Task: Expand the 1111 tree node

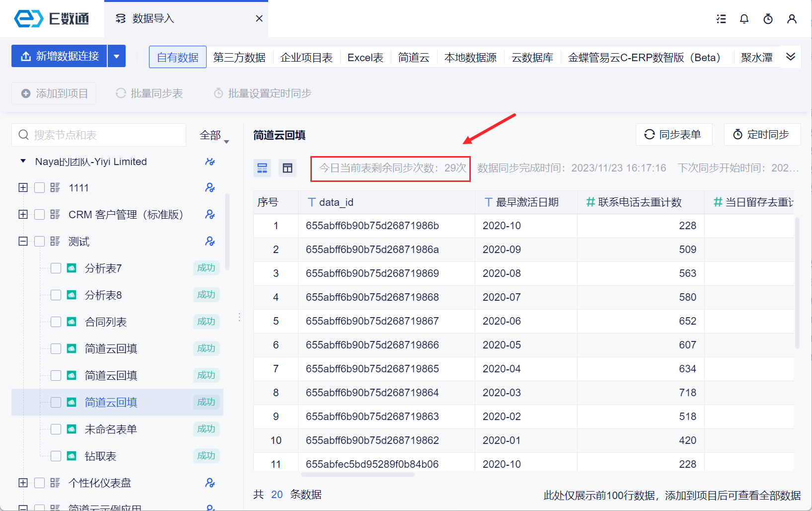Action: (23, 187)
